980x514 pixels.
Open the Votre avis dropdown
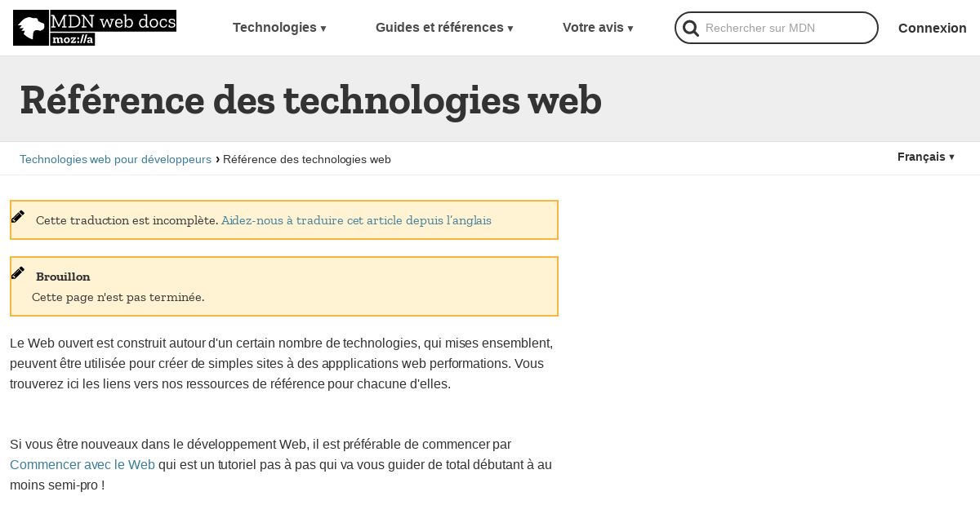tap(598, 28)
